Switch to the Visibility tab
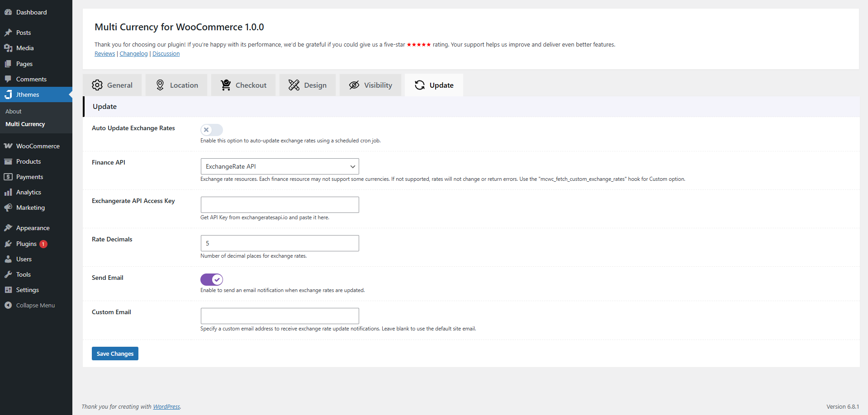The height and width of the screenshot is (415, 868). click(x=370, y=85)
